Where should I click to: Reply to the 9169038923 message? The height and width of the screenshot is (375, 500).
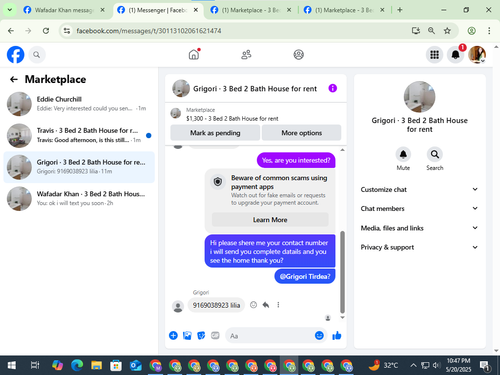click(x=266, y=305)
